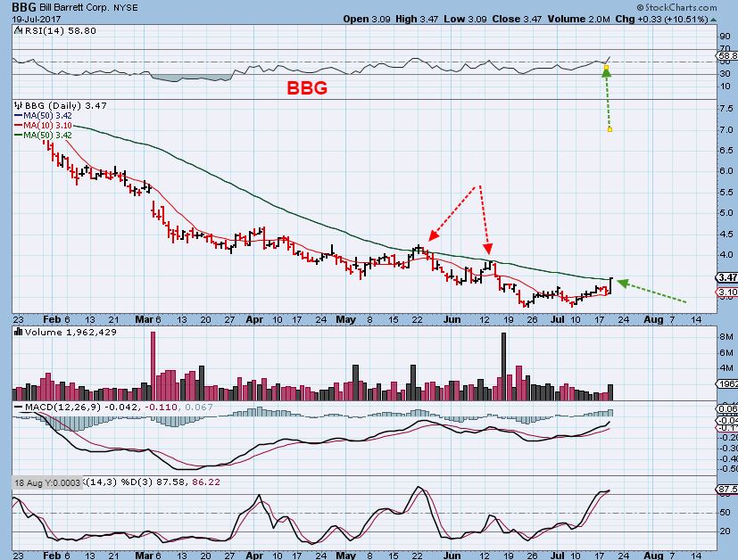Click the BBG ticker symbol in the header

tap(24, 7)
